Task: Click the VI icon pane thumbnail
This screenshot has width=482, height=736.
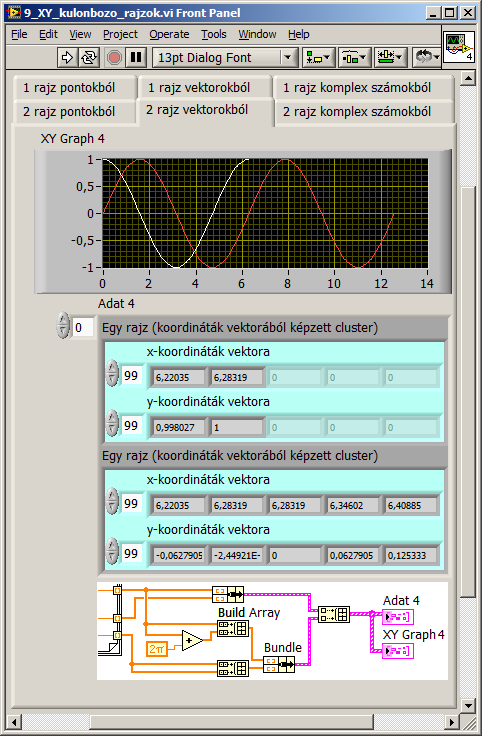Action: coord(459,46)
